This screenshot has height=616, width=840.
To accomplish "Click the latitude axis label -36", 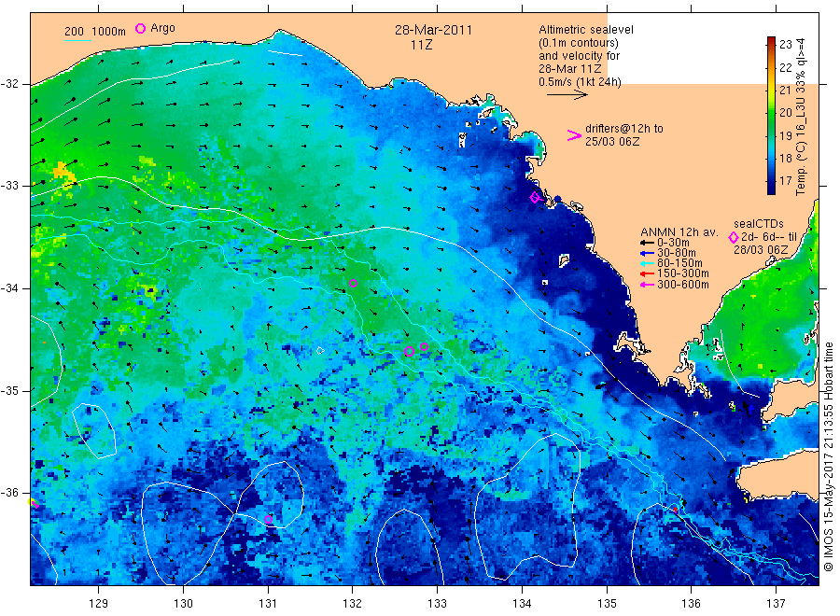I will coord(9,493).
